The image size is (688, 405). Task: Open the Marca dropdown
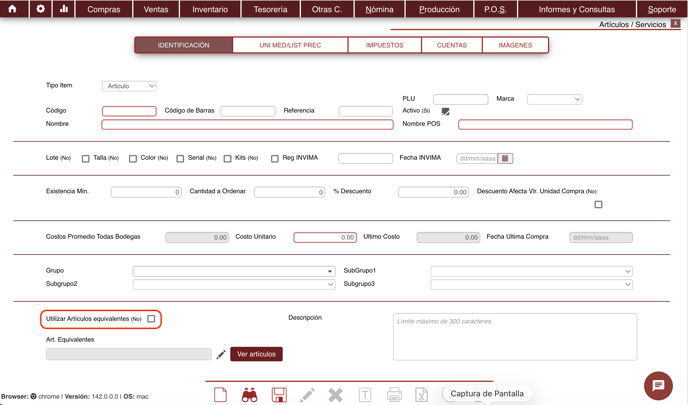555,100
